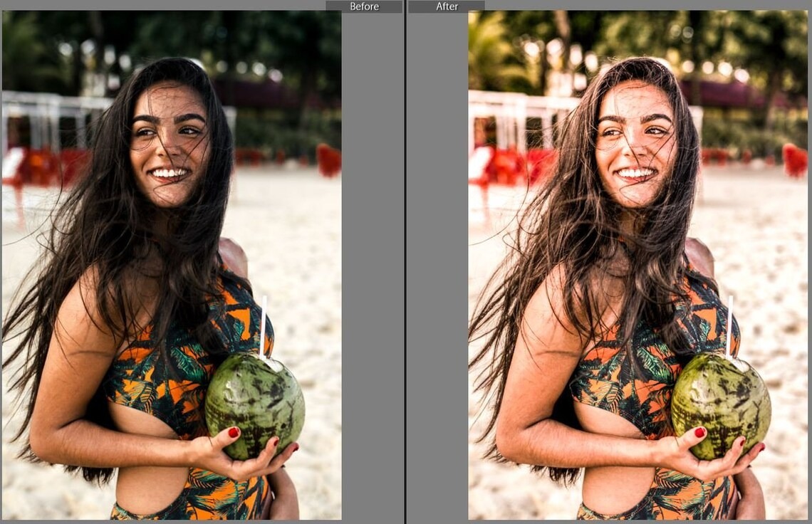Click the divider between Before and After
Screen dimensions: 812x524
tap(405, 262)
